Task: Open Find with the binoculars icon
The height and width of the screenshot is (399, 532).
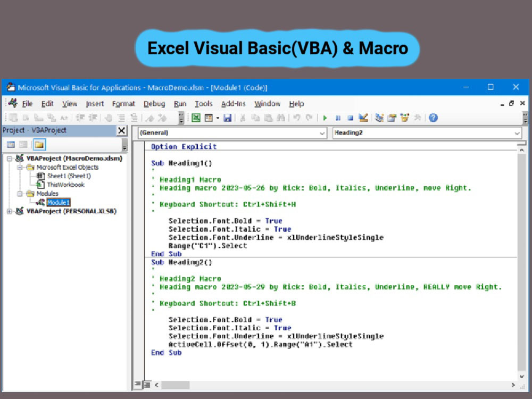Action: [x=281, y=118]
